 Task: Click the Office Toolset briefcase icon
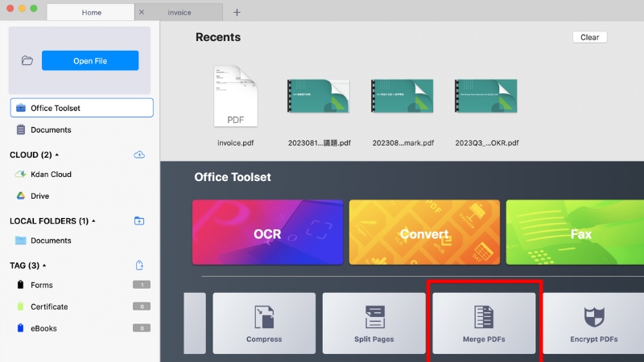(21, 108)
